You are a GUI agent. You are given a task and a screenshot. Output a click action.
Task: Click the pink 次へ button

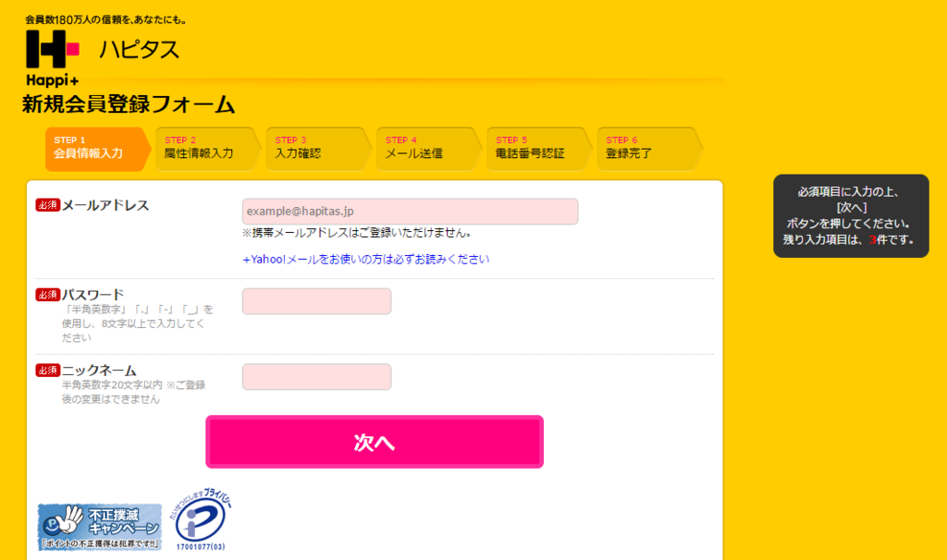point(375,442)
